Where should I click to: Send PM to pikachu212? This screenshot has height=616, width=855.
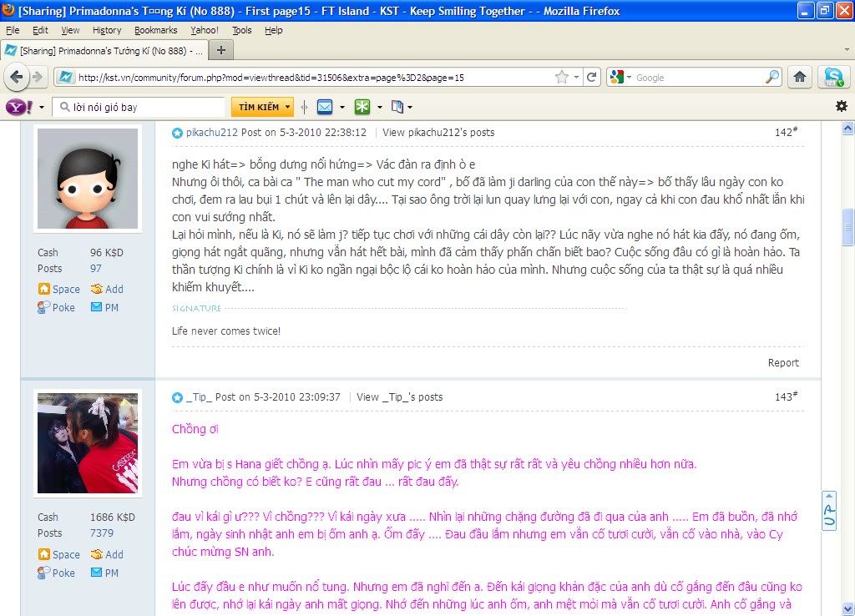coord(104,307)
